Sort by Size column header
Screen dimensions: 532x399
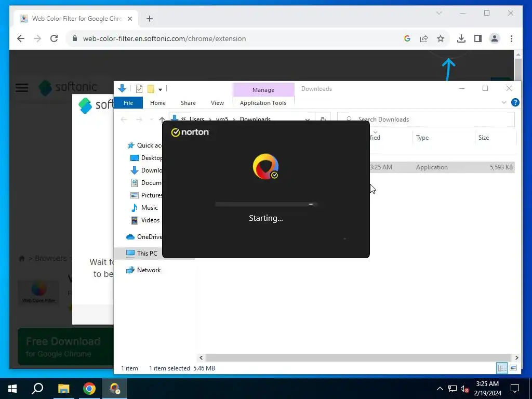484,137
